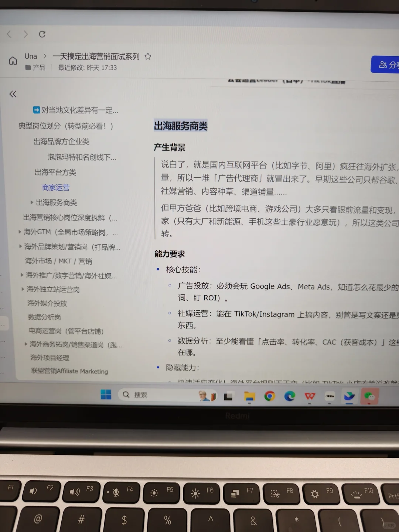Select 电商运营岗 (管平台店铺) outline item
399x532 pixels.
point(66,331)
